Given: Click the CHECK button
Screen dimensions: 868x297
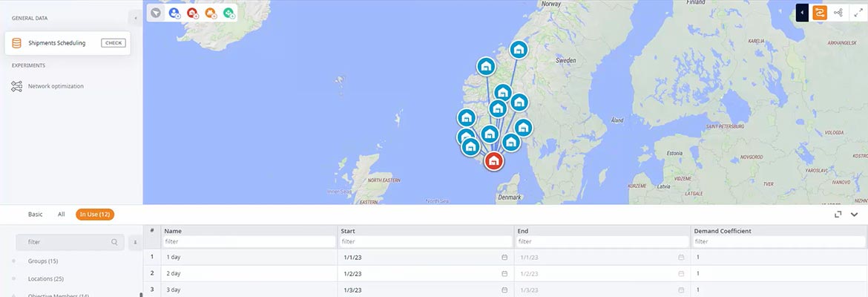Looking at the screenshot, I should [x=114, y=43].
